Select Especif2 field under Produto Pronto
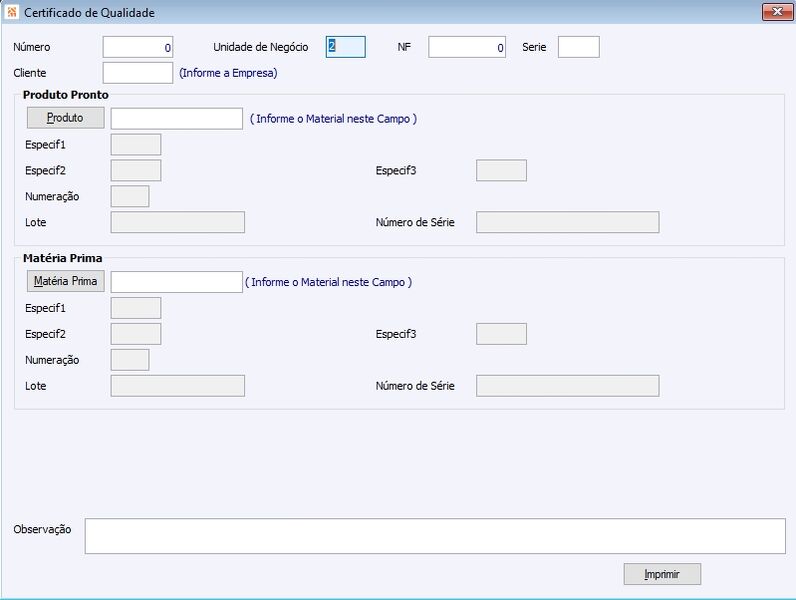Viewport: 796px width, 600px height. coord(136,171)
